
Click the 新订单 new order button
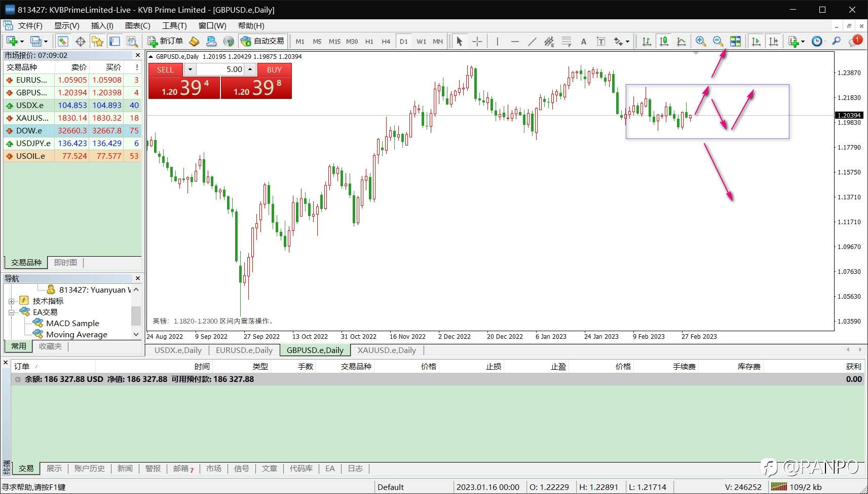pyautogui.click(x=165, y=41)
